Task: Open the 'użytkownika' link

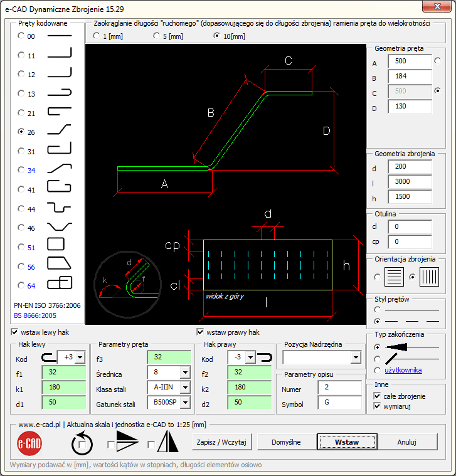Action: pyautogui.click(x=403, y=370)
